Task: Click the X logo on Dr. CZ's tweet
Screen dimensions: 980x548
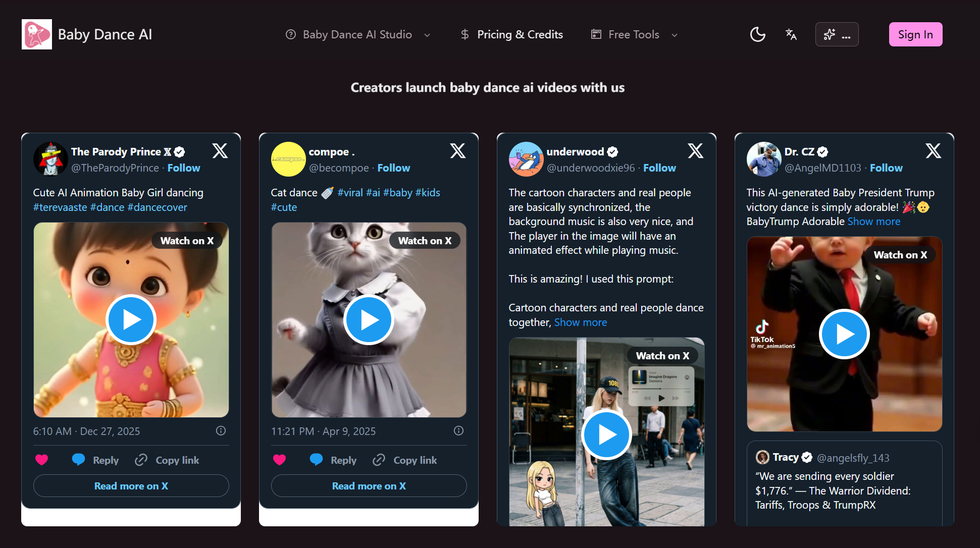Action: coord(933,150)
